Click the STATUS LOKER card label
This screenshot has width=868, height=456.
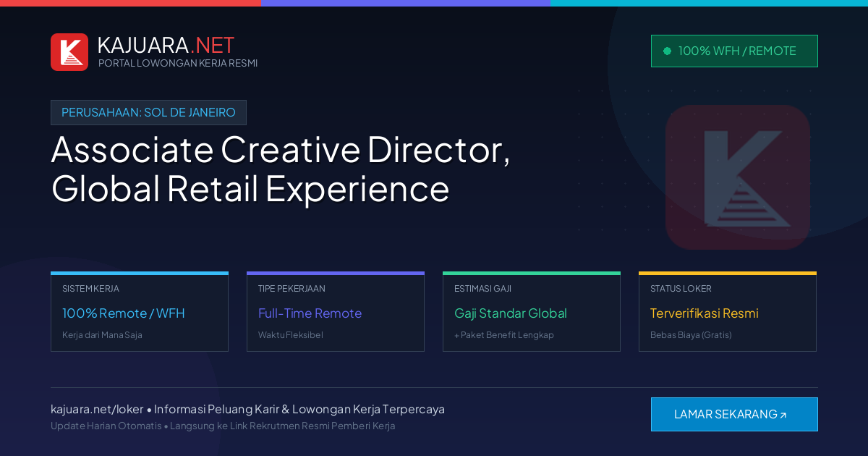point(681,289)
